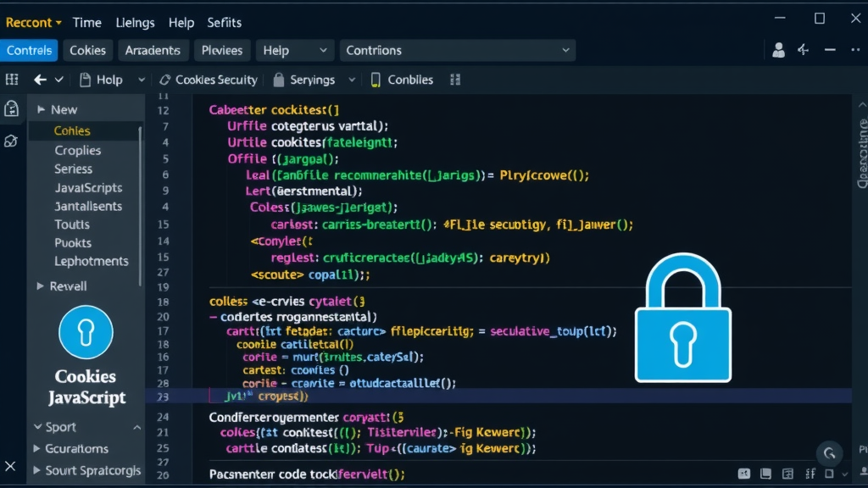Open the Recont menu

click(32, 22)
